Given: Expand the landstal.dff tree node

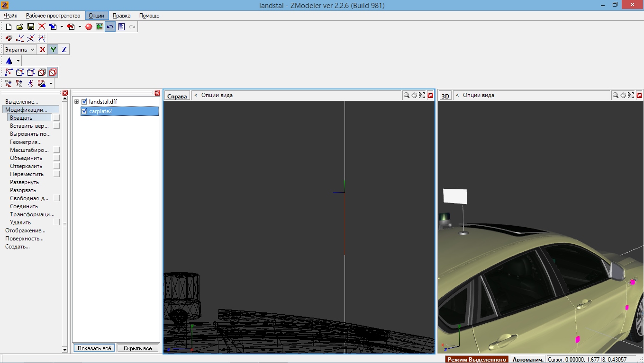Looking at the screenshot, I should click(77, 102).
